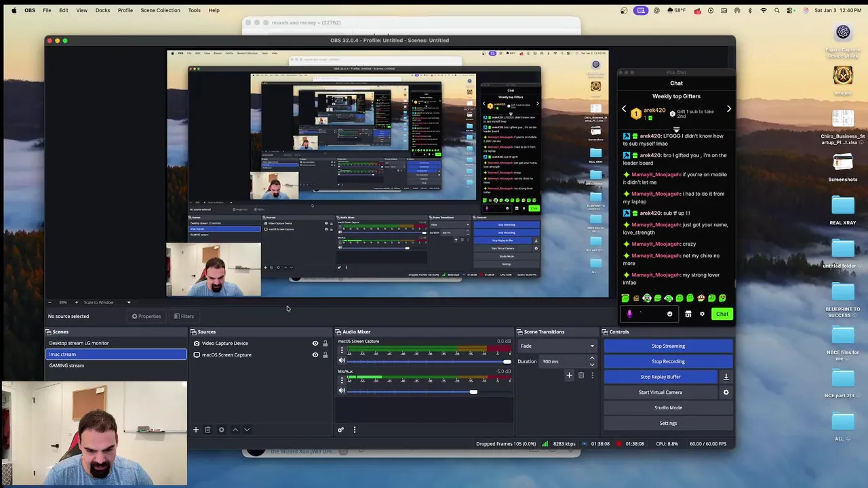Move source up with arrow icon
Viewport: 868px width, 488px height.
pos(235,430)
